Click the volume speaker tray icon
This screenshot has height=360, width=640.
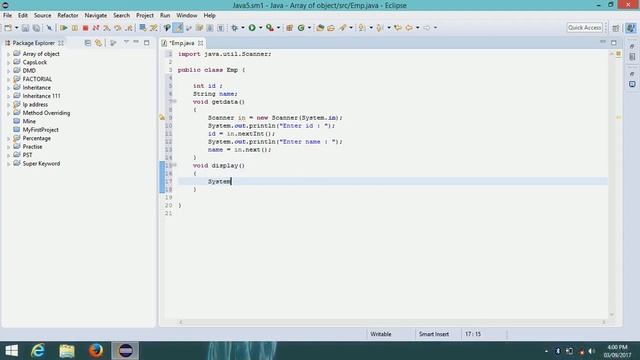click(x=591, y=351)
